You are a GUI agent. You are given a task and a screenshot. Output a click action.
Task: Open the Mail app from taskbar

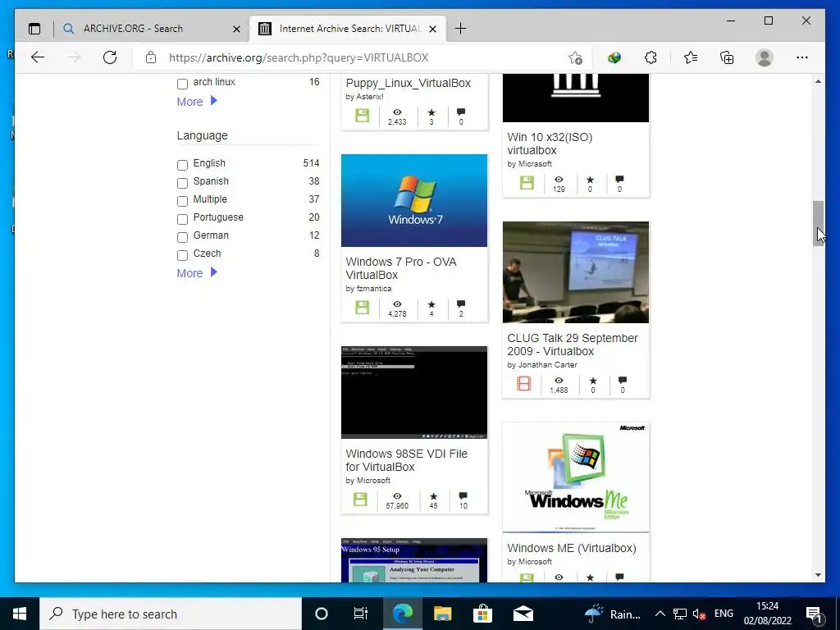click(x=523, y=614)
